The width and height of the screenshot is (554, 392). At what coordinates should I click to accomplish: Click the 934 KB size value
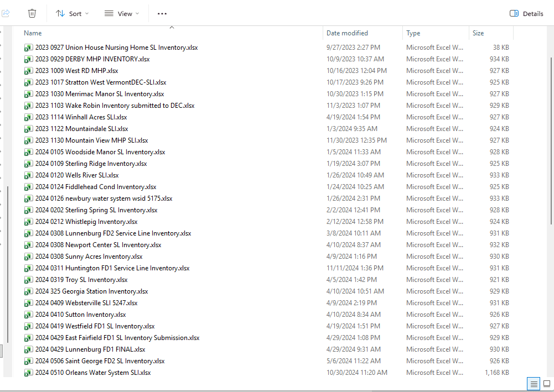click(499, 59)
